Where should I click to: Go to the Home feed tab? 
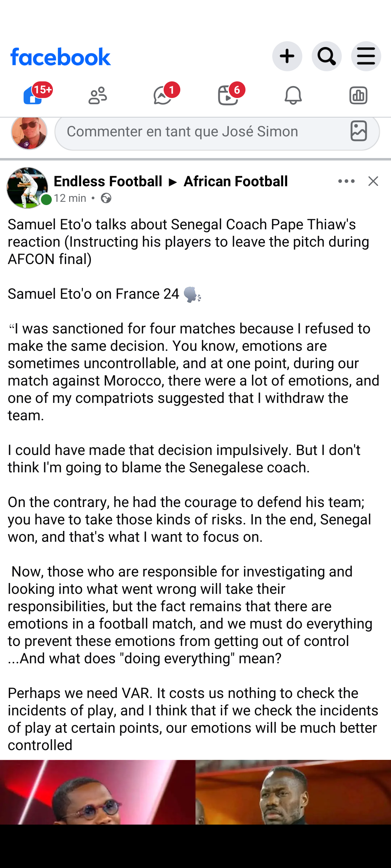(33, 96)
